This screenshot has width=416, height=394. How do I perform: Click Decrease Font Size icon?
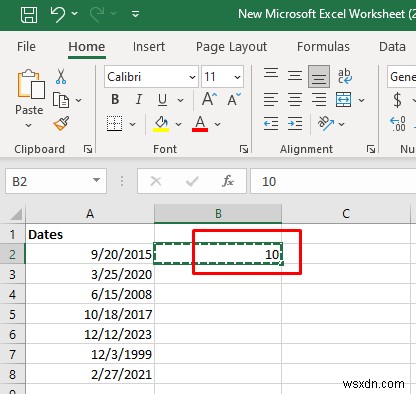pos(234,99)
